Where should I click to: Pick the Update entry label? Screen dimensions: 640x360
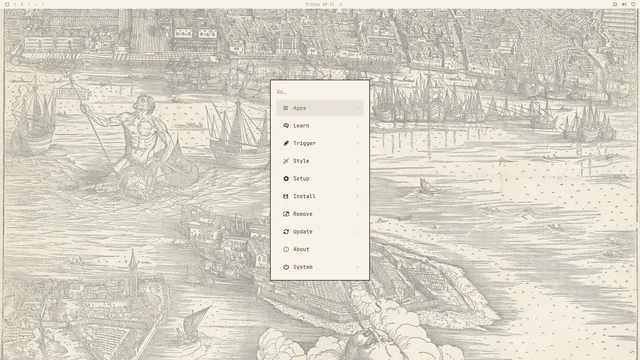tap(302, 232)
